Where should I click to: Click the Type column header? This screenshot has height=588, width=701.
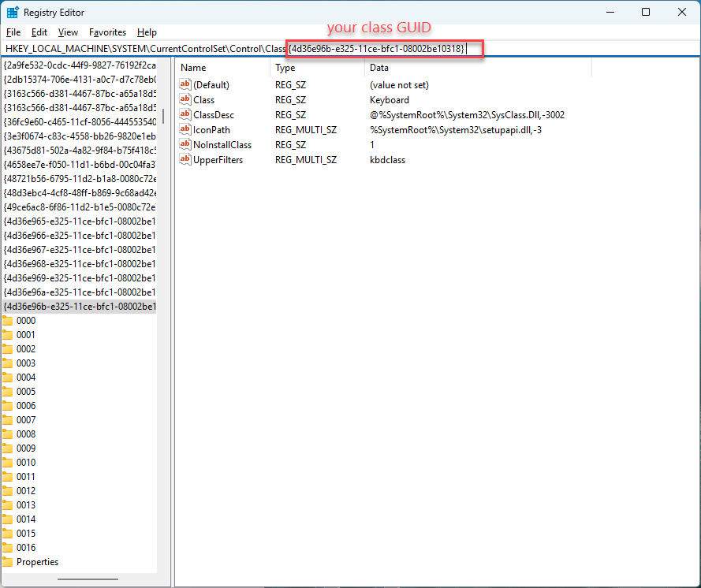285,68
